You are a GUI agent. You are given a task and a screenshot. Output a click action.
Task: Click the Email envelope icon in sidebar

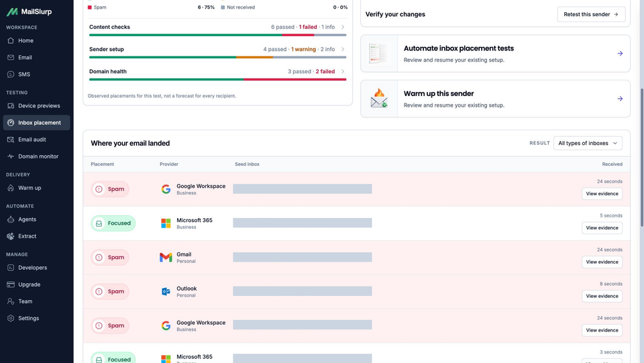[x=11, y=58]
